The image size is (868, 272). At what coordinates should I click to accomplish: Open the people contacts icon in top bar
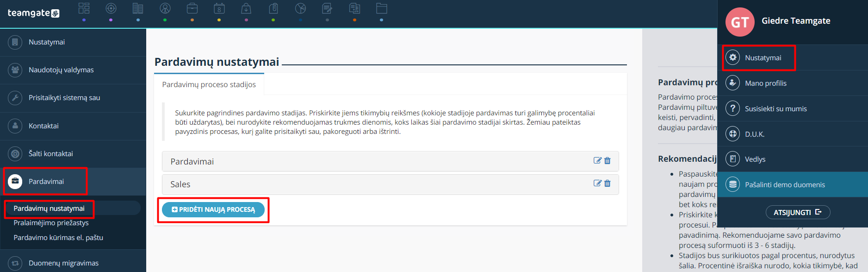click(x=165, y=8)
